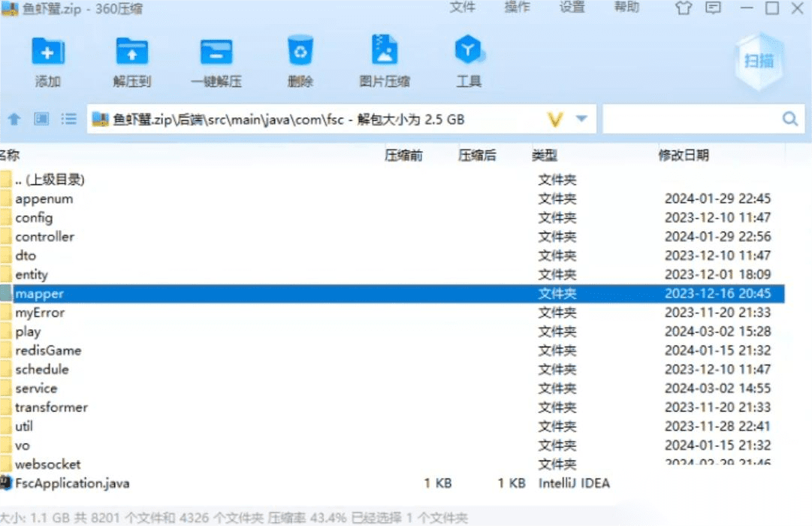The height and width of the screenshot is (526, 812).
Task: Select the vo folder
Action: pos(392,445)
